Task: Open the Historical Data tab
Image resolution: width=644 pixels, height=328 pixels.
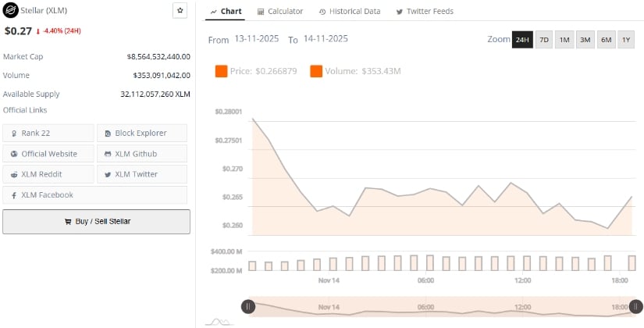Action: [349, 12]
